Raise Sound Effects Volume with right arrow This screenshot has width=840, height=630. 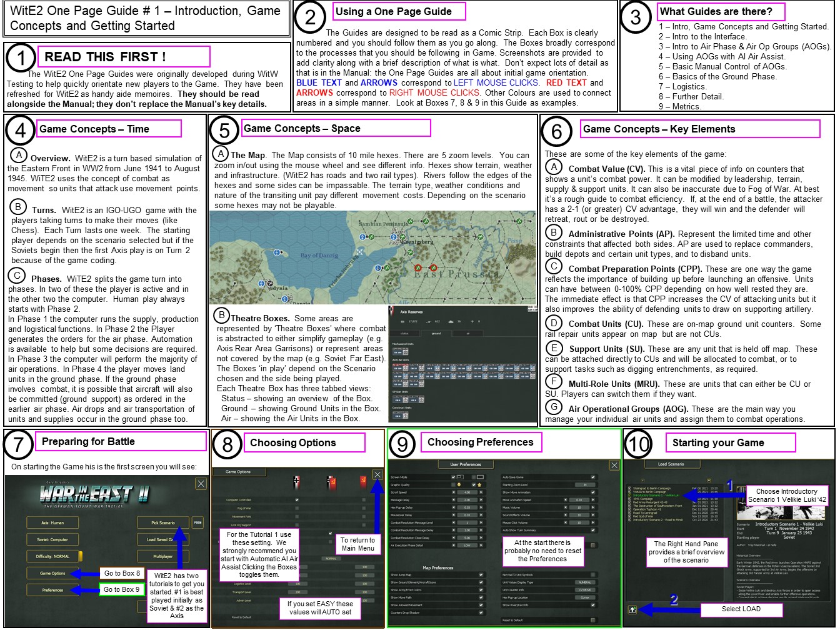coord(593,515)
